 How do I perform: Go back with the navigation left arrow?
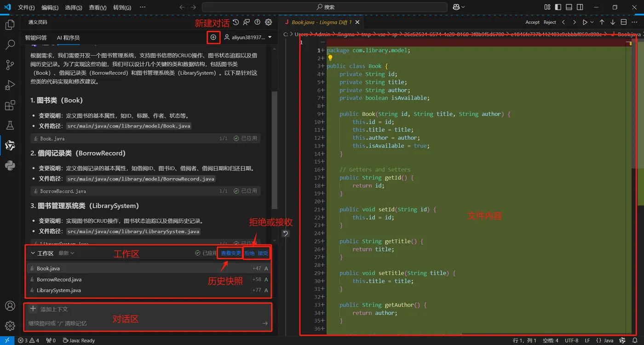182,7
